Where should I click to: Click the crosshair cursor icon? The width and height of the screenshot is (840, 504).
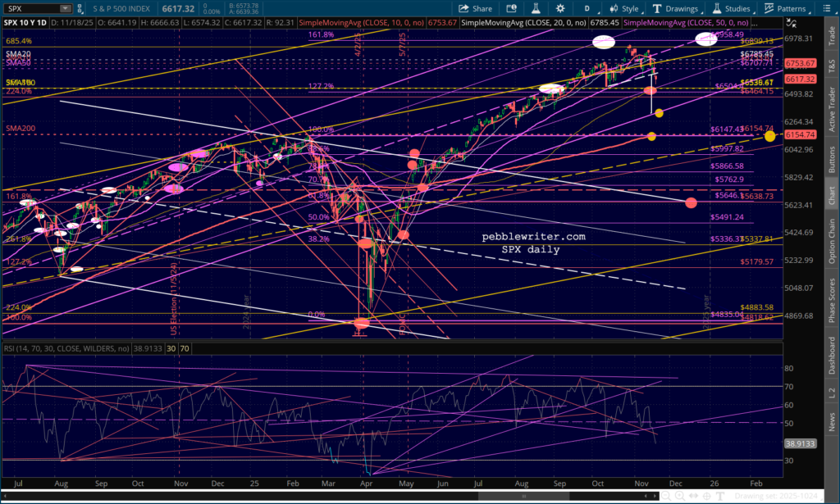click(x=706, y=496)
